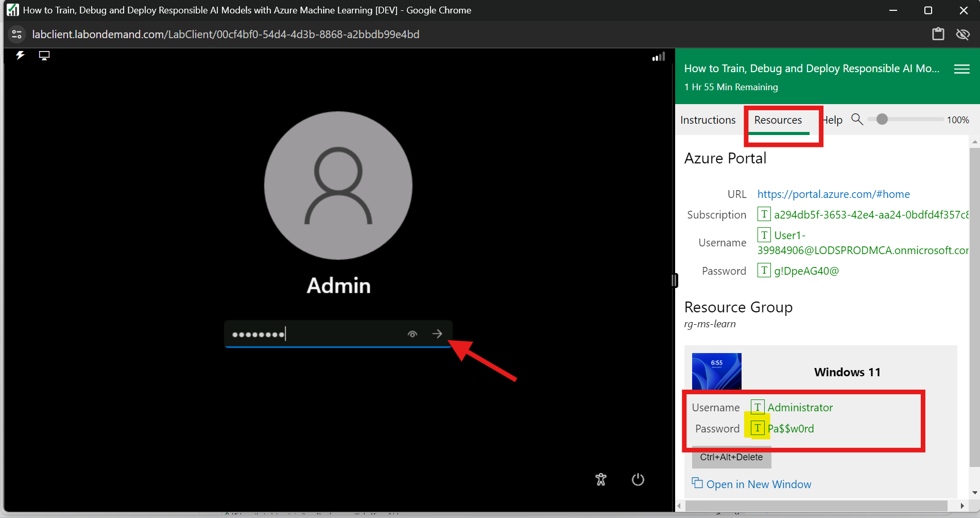Click the Windows 11 VM thumbnail
Screen dimensions: 980x518
717,371
